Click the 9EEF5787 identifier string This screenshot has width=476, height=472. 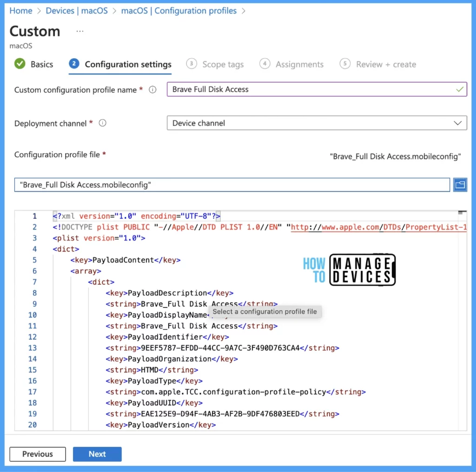point(220,348)
